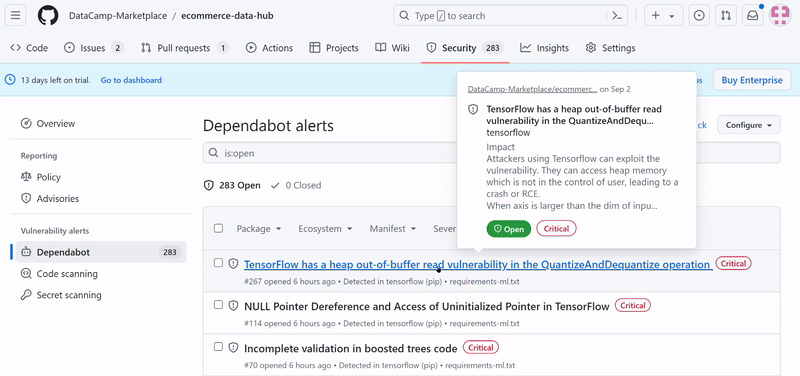Viewport: 800px width, 376px height.
Task: Click the popup's DataCamp-Marketplace/ecommerc... repository link
Action: click(533, 89)
